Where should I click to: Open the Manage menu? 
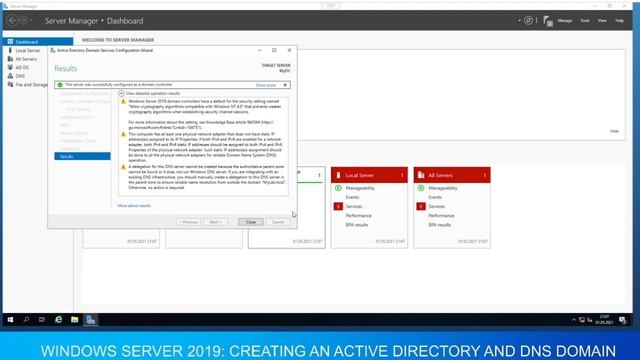565,20
